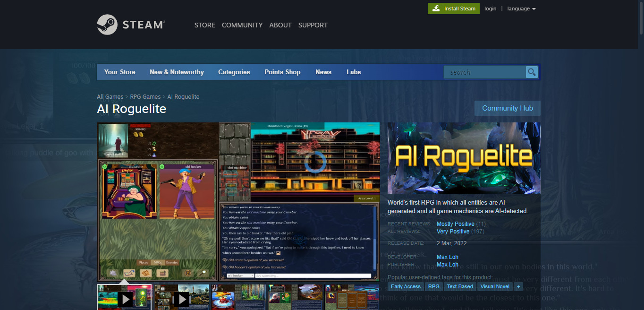Click AI Roguelite breadcrumb link
Image resolution: width=644 pixels, height=310 pixels.
click(183, 96)
